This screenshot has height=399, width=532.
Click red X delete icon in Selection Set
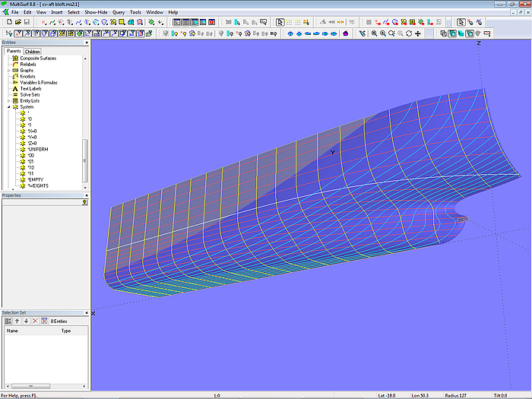(35, 321)
